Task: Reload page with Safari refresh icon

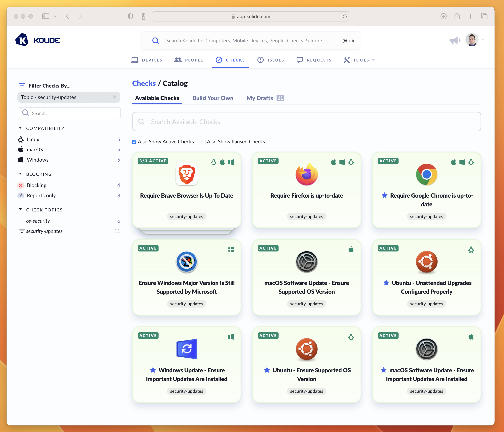Action: pyautogui.click(x=344, y=16)
